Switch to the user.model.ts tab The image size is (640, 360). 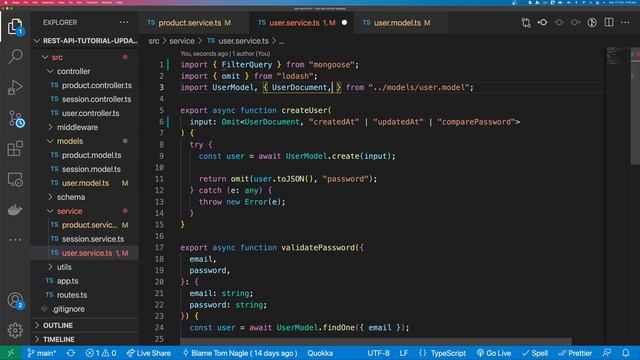pyautogui.click(x=401, y=23)
